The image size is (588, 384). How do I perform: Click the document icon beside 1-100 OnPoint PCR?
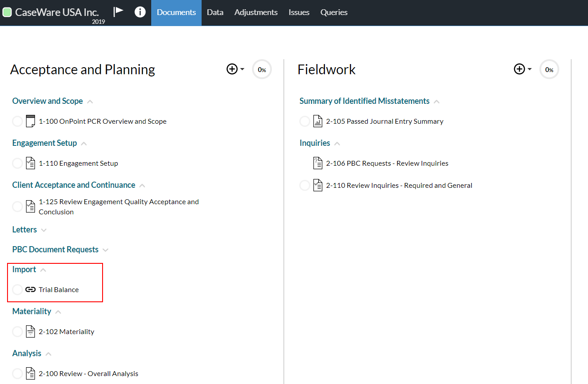[31, 121]
